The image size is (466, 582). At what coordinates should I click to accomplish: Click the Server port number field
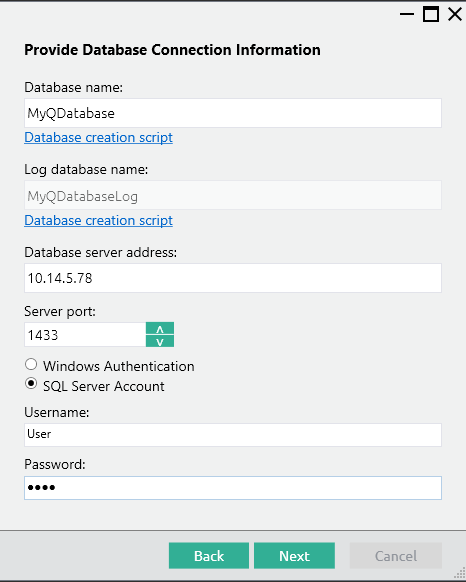pyautogui.click(x=85, y=334)
